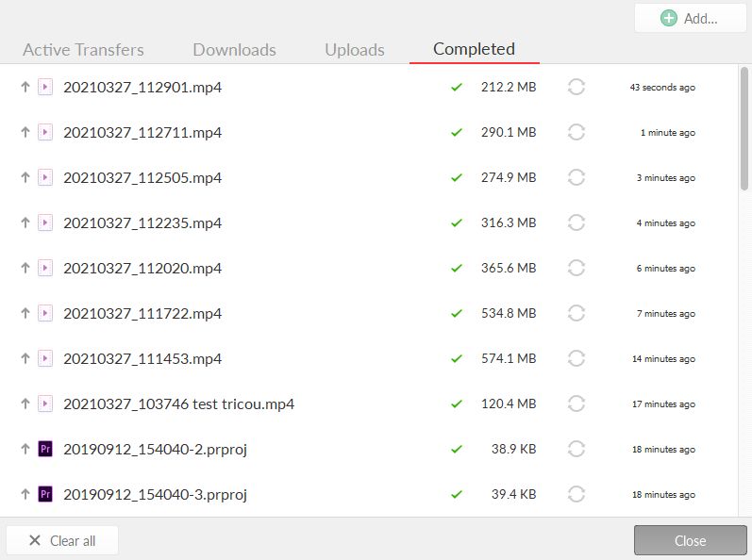Open the Downloads tab

(234, 50)
